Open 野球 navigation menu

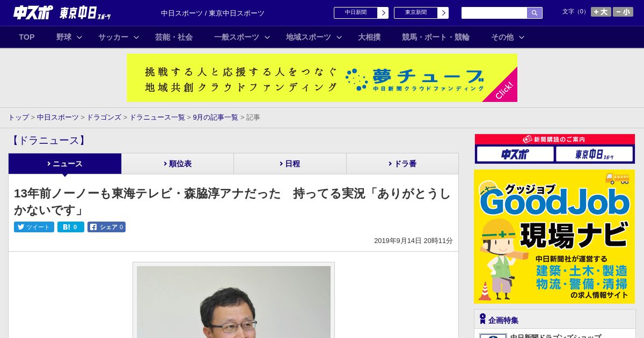(x=64, y=37)
